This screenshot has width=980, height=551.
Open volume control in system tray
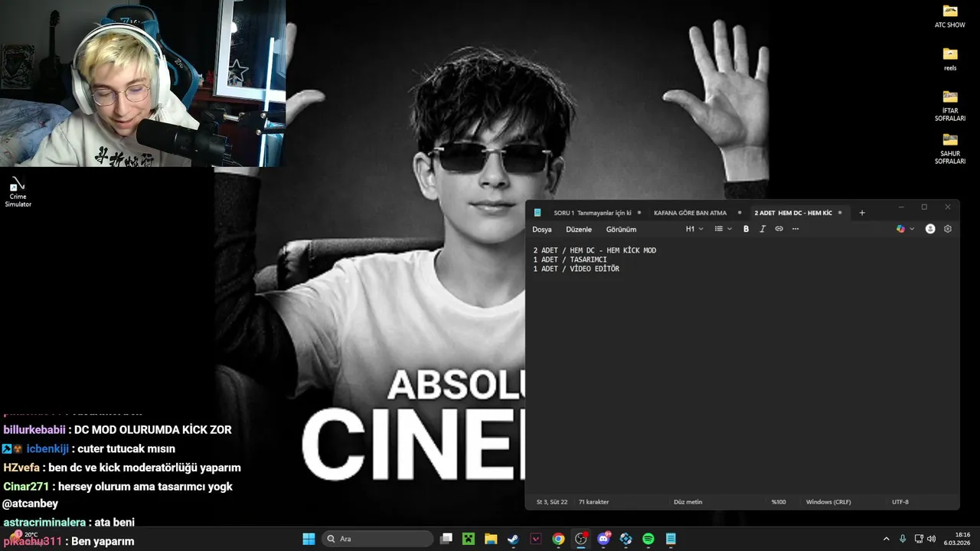pyautogui.click(x=932, y=539)
